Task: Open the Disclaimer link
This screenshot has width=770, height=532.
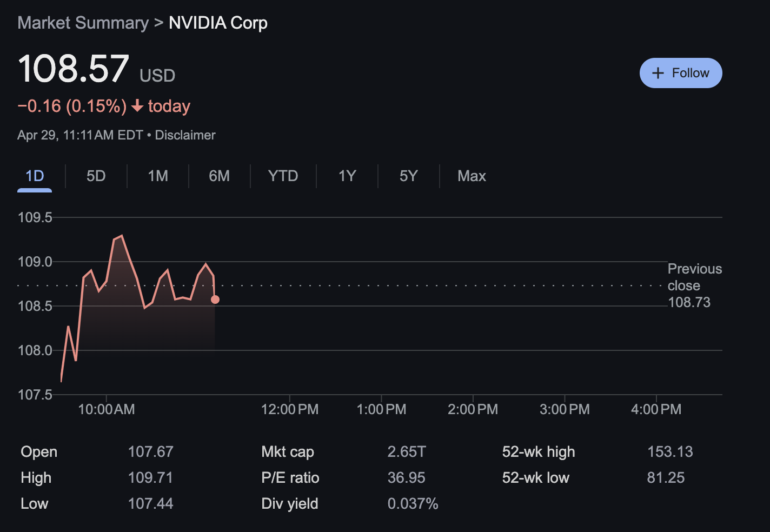Action: (x=185, y=135)
